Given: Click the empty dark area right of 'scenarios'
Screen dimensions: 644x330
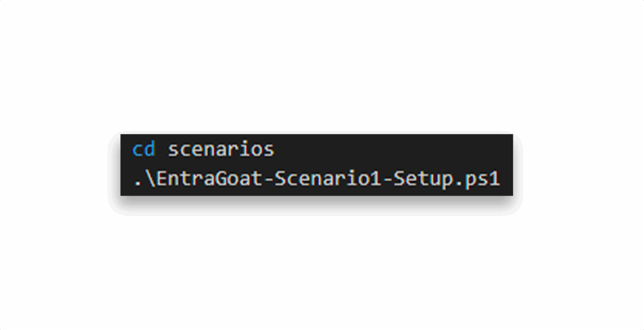Looking at the screenshot, I should pos(392,149).
